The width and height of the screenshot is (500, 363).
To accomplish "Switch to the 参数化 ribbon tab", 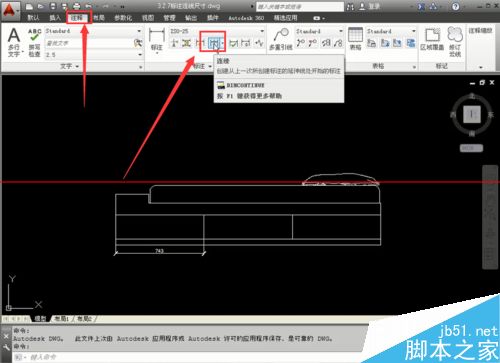I will pyautogui.click(x=123, y=18).
